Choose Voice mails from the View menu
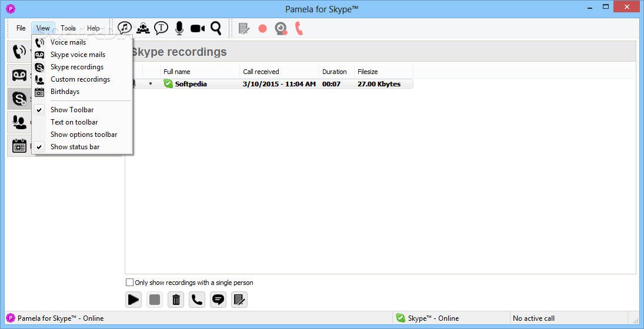The image size is (644, 329). click(82, 42)
